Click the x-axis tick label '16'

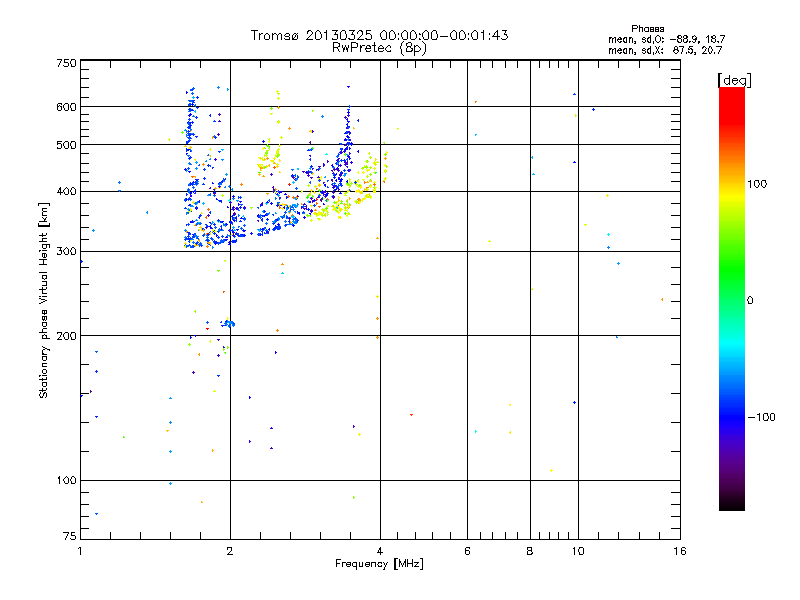(x=680, y=551)
